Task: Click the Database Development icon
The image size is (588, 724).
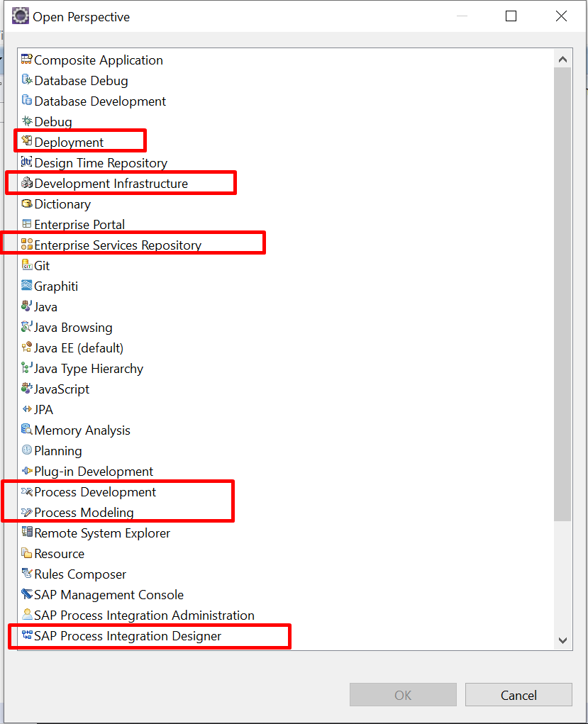Action: (27, 100)
